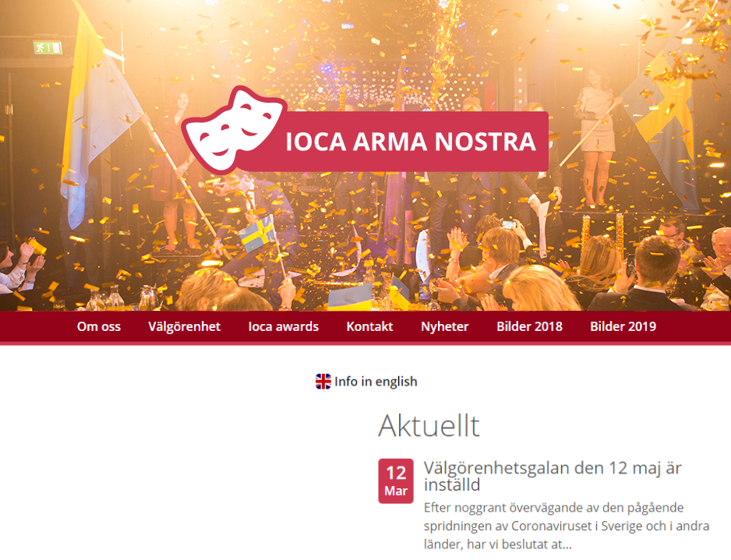This screenshot has width=731, height=560.
Task: Open the Om oss menu item
Action: tap(99, 326)
